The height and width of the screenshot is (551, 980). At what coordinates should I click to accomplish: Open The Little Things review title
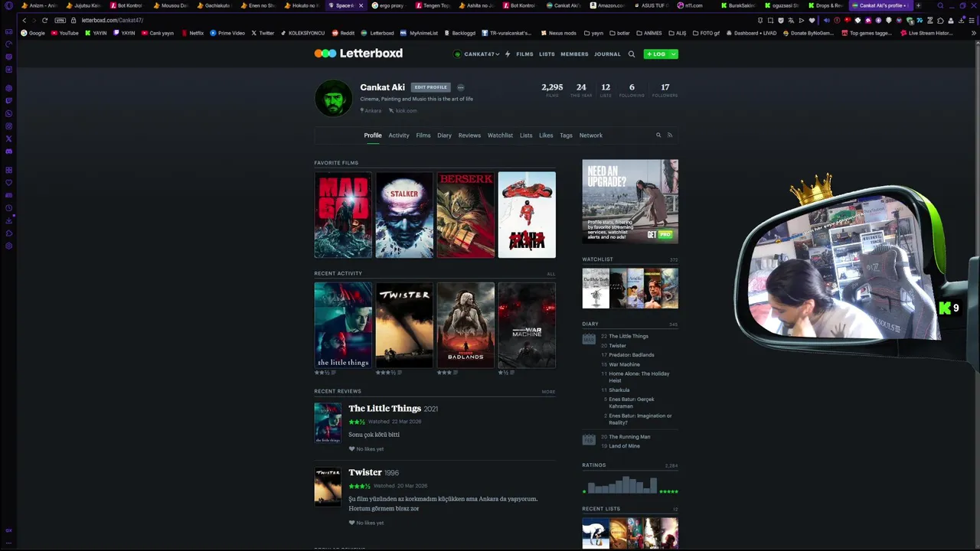tap(384, 409)
